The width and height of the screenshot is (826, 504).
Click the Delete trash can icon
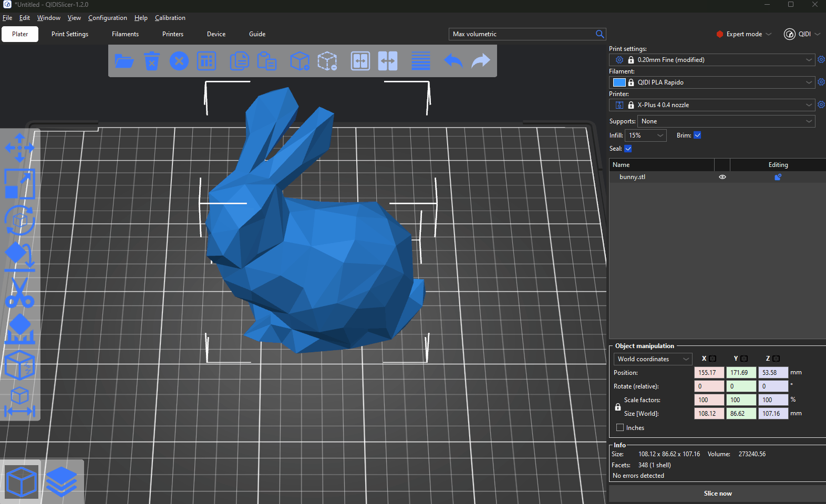(152, 61)
